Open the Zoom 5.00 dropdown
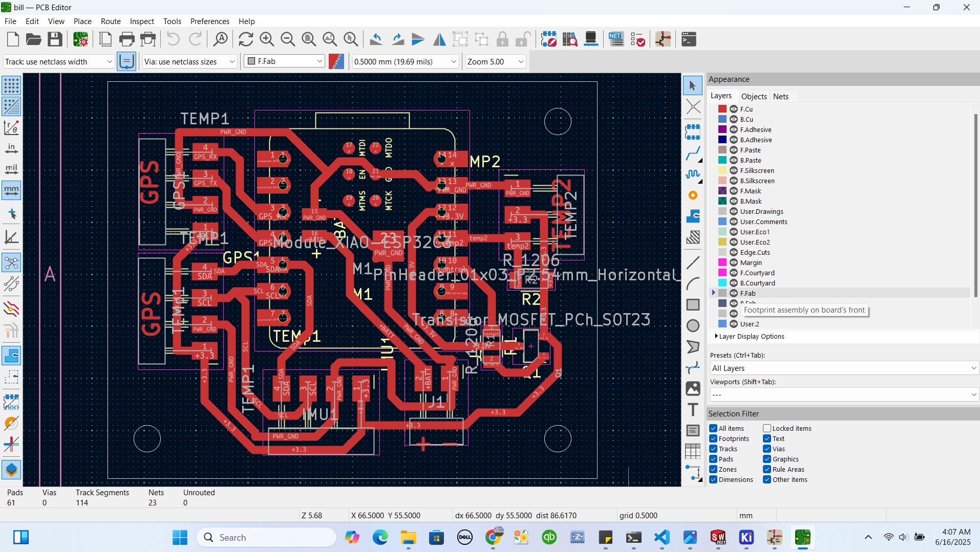This screenshot has height=552, width=980. (496, 61)
